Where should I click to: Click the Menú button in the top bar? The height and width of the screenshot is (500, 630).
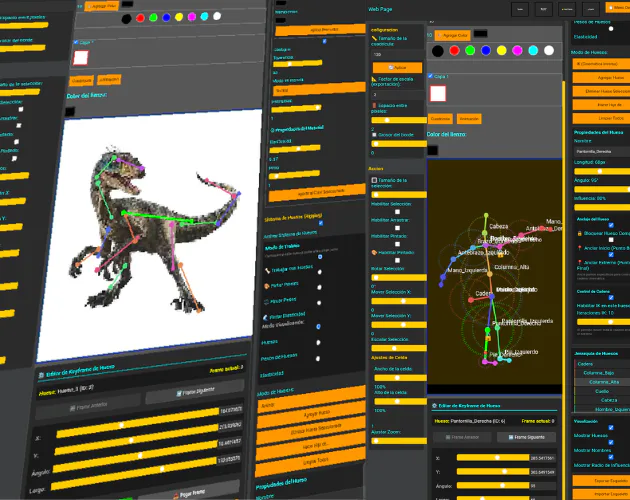click(x=618, y=8)
